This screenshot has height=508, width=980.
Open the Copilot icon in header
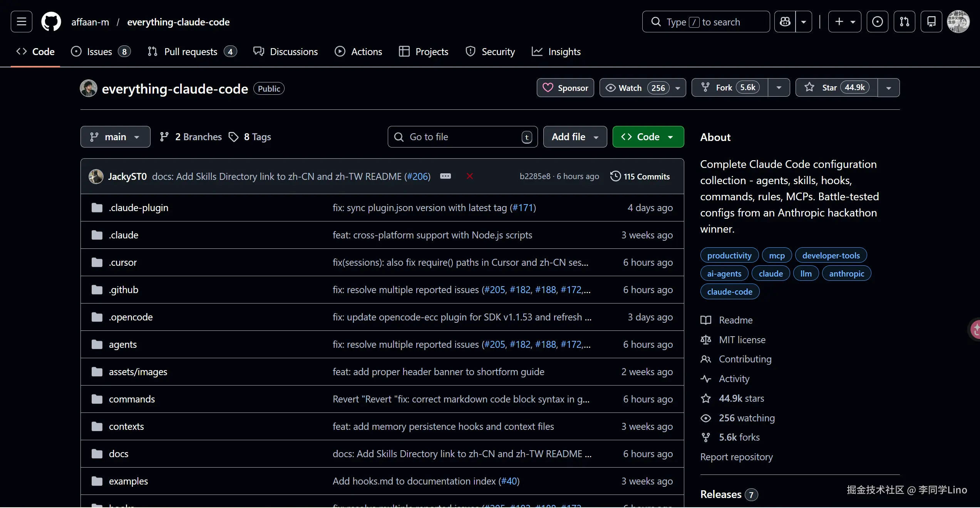point(785,22)
